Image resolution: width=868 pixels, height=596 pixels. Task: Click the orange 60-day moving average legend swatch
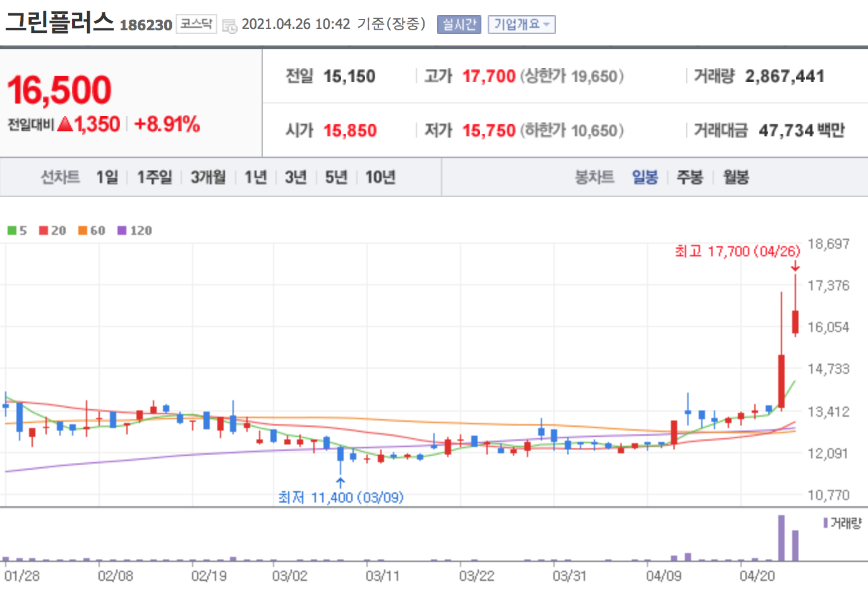[83, 230]
